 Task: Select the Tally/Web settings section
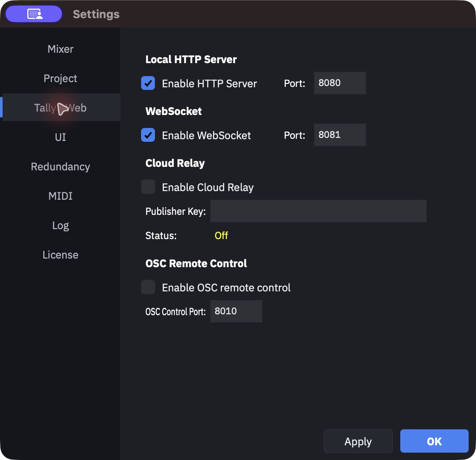61,108
